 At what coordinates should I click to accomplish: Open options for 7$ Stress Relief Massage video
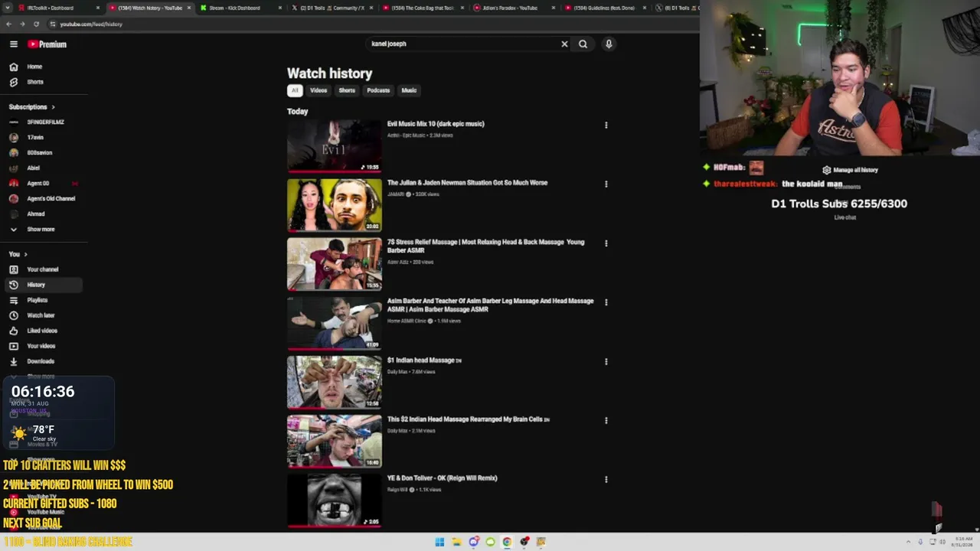[606, 243]
